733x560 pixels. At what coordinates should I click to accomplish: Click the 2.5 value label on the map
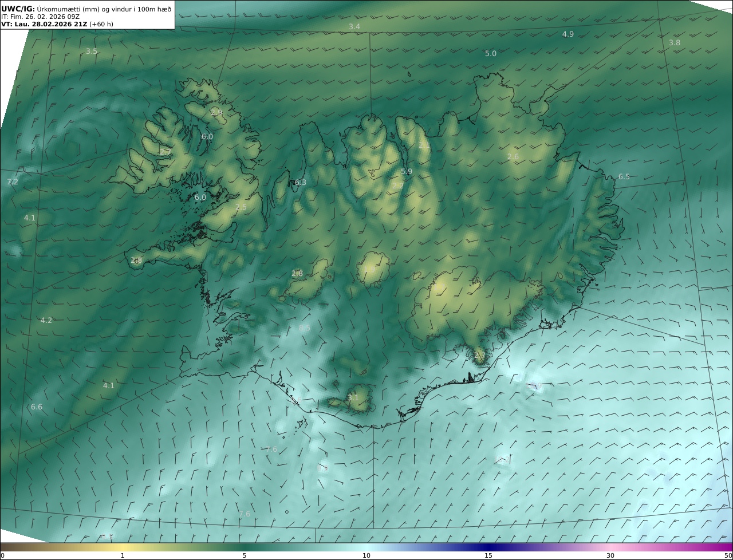[241, 207]
